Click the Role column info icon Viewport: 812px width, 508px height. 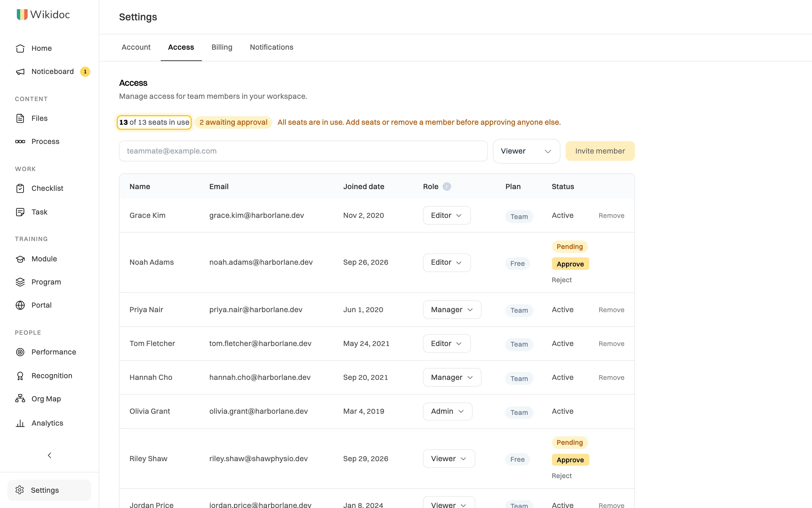[447, 187]
